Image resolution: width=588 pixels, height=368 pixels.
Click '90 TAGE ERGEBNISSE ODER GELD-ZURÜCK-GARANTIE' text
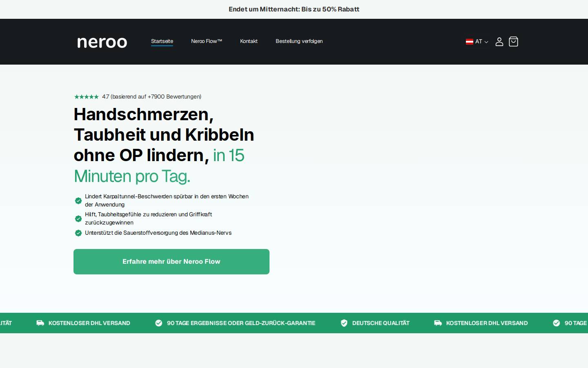[x=241, y=323]
